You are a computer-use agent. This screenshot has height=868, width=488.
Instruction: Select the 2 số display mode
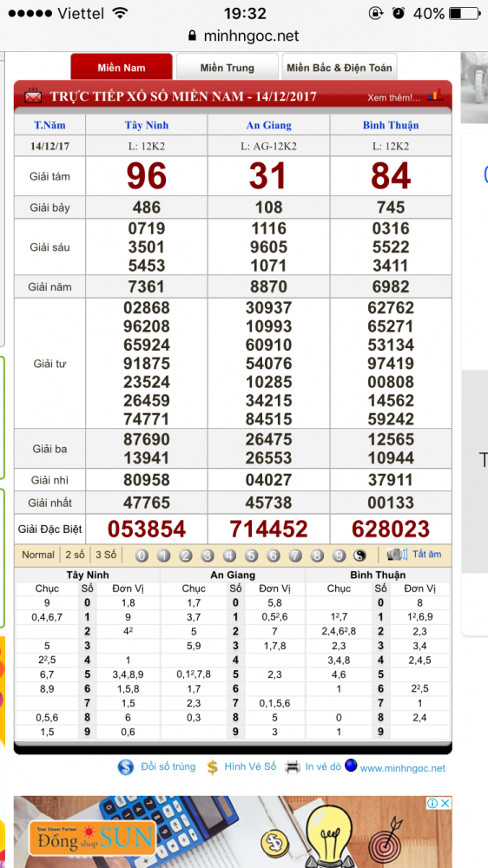pyautogui.click(x=75, y=555)
